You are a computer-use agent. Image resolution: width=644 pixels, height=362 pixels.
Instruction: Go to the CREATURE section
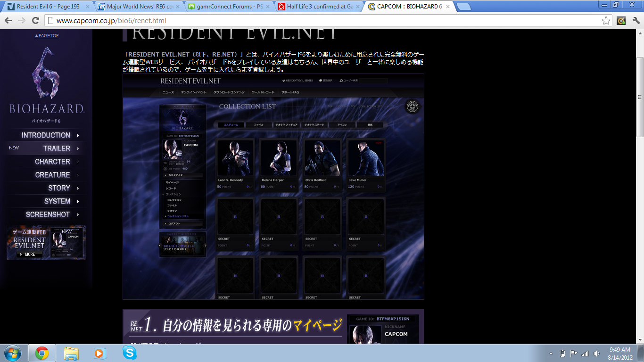[52, 175]
